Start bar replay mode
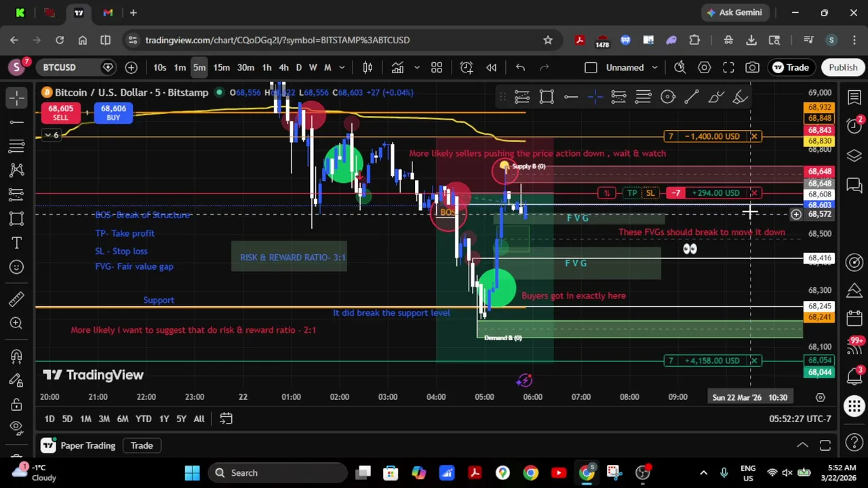The height and width of the screenshot is (488, 868). click(x=492, y=67)
